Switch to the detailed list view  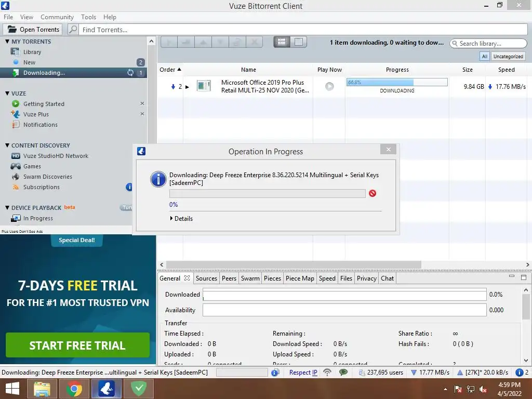point(282,42)
